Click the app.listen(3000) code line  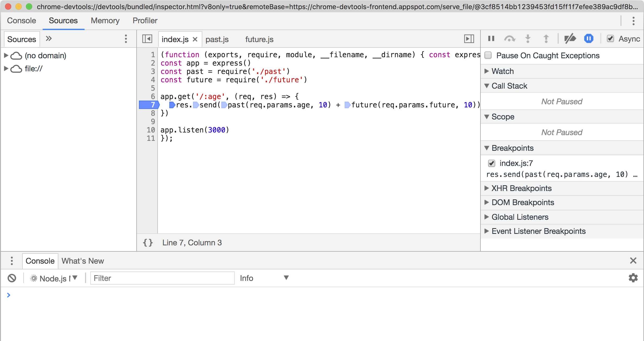(x=195, y=130)
